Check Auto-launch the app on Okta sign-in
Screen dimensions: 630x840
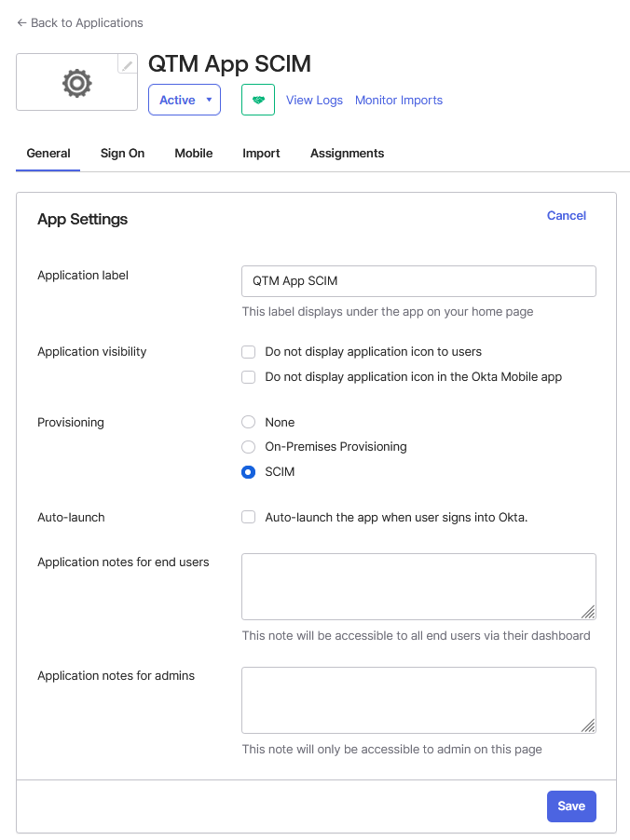click(248, 518)
